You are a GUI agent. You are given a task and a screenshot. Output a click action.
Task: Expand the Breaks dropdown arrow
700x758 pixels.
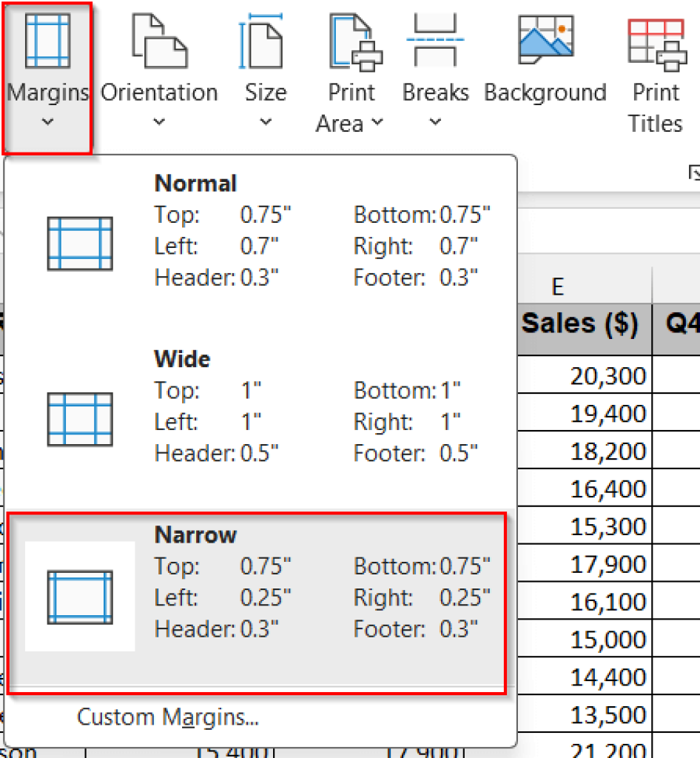435,122
